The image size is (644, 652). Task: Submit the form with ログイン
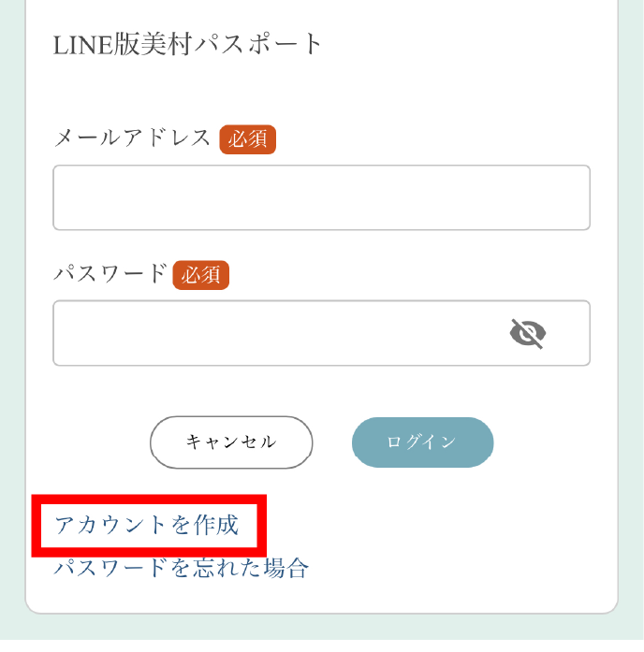tap(422, 442)
